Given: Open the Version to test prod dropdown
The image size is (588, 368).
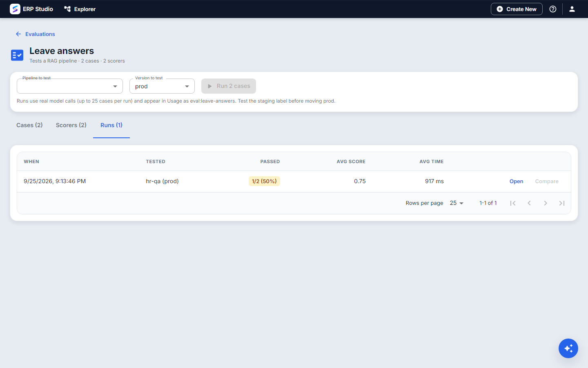Looking at the screenshot, I should pyautogui.click(x=162, y=86).
